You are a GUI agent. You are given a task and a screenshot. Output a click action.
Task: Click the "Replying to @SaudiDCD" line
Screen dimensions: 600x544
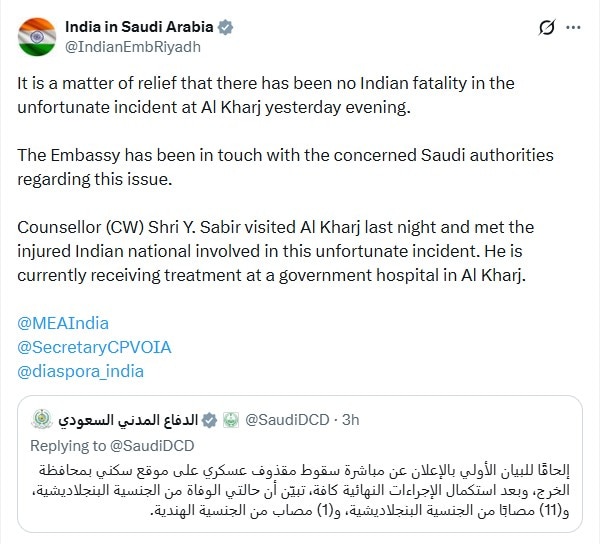pos(112,445)
